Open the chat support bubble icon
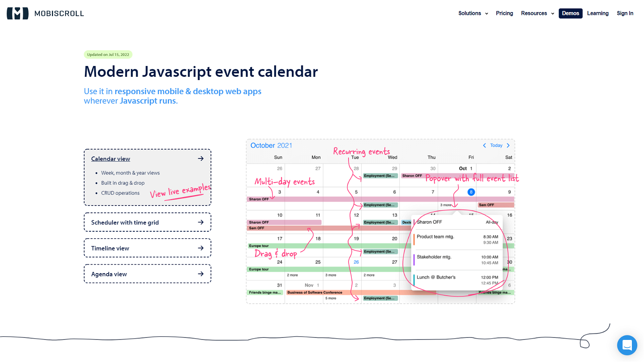Image resolution: width=644 pixels, height=362 pixels. click(627, 345)
